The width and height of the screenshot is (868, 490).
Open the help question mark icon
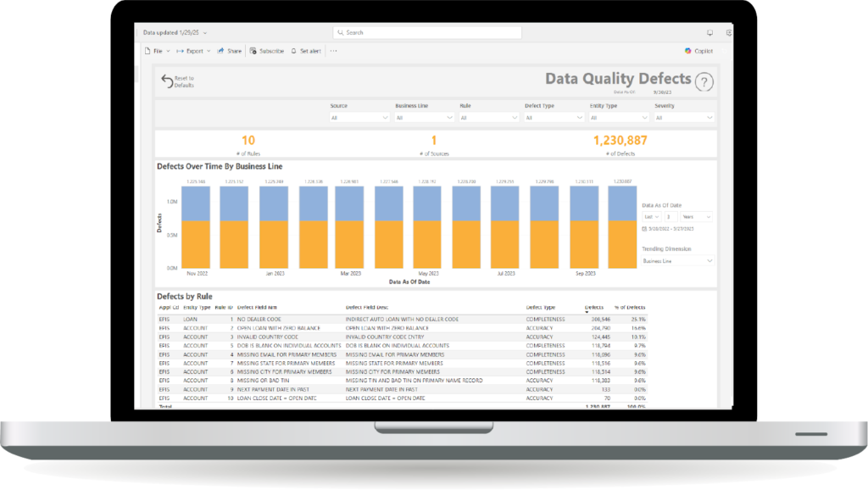coord(704,82)
